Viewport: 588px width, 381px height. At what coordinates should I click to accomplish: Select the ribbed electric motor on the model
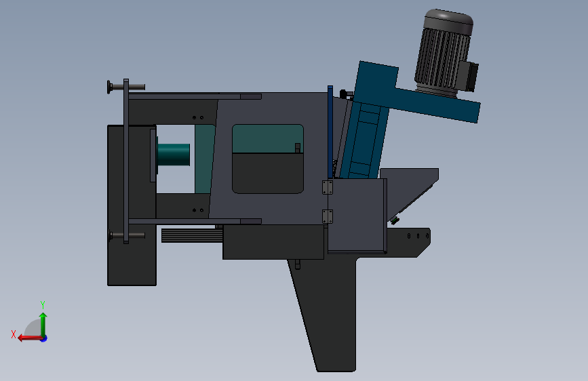pos(443,52)
